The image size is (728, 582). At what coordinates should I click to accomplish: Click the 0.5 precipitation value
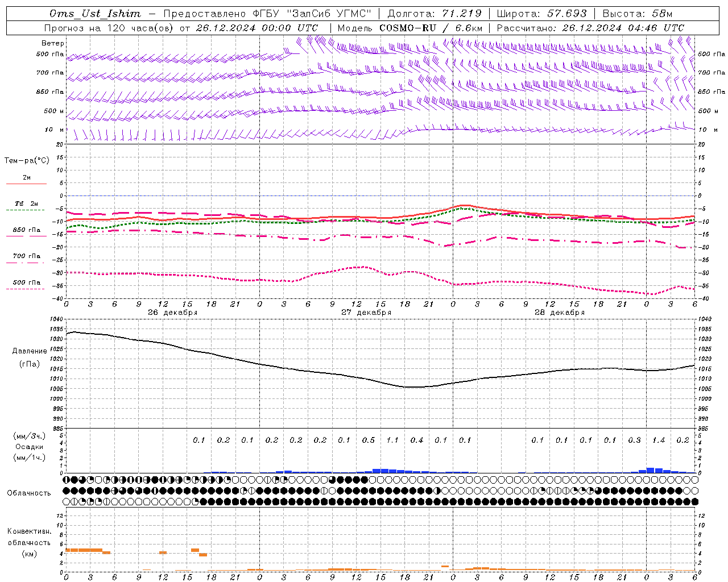coord(369,440)
